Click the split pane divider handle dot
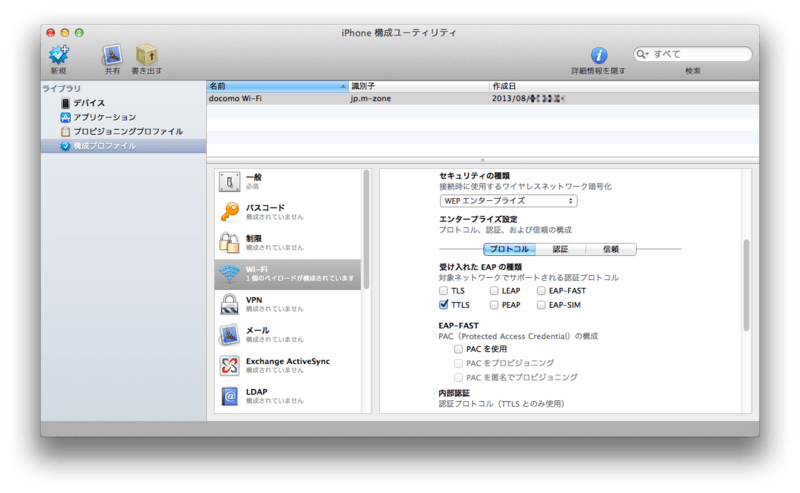 [482, 160]
